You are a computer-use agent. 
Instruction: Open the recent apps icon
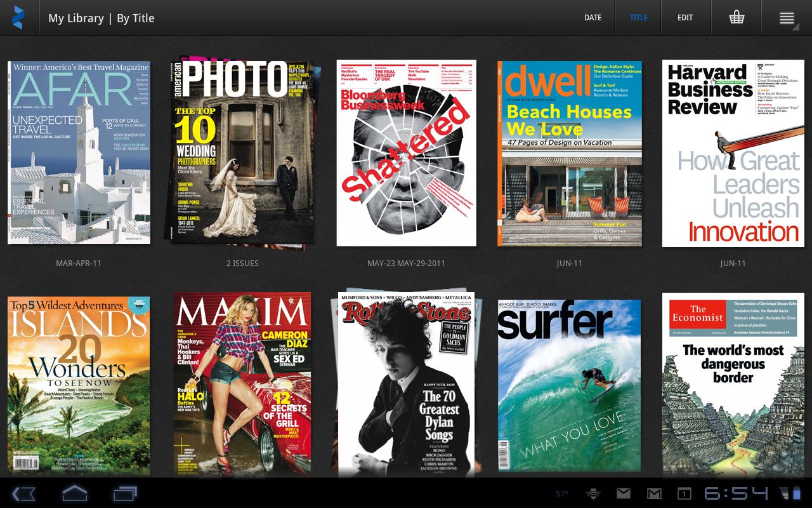[x=124, y=493]
